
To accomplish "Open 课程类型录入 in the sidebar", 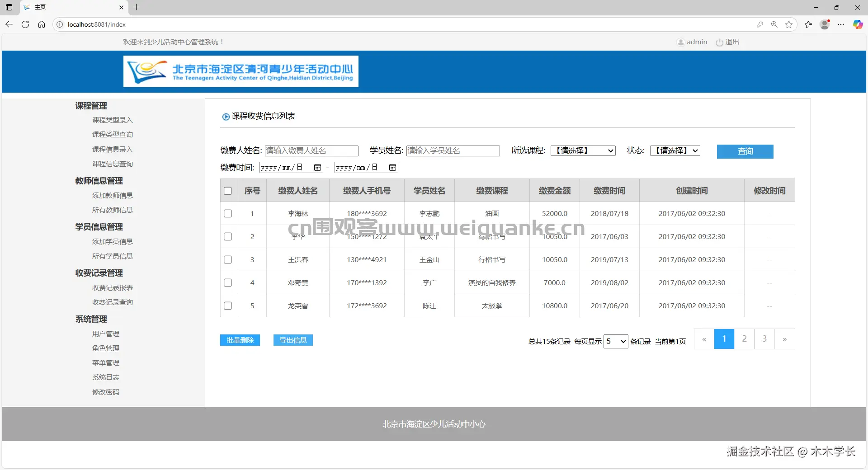I will tap(113, 120).
